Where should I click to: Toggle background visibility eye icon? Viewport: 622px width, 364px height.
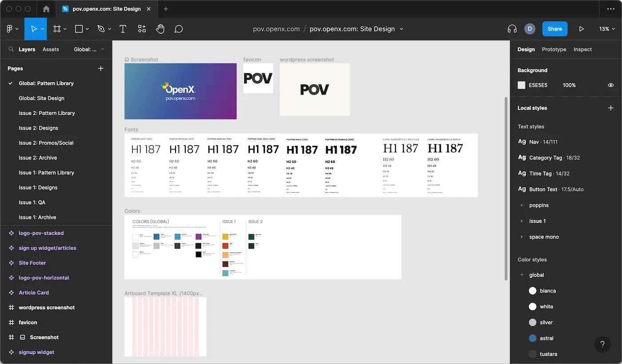click(610, 85)
